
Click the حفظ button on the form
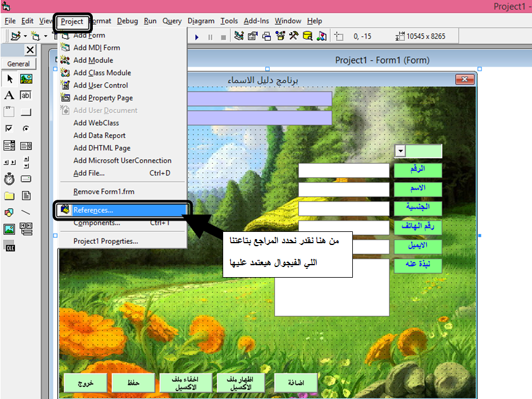tap(133, 383)
